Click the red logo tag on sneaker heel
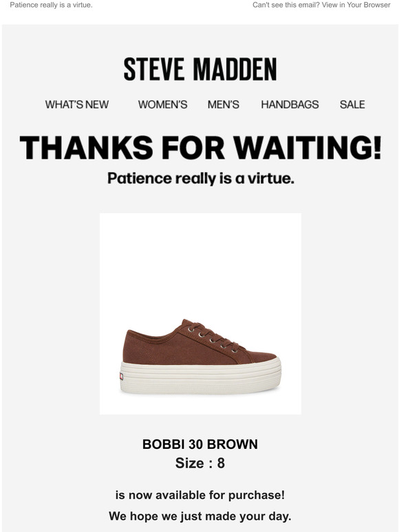The width and height of the screenshot is (399, 532). [x=121, y=376]
